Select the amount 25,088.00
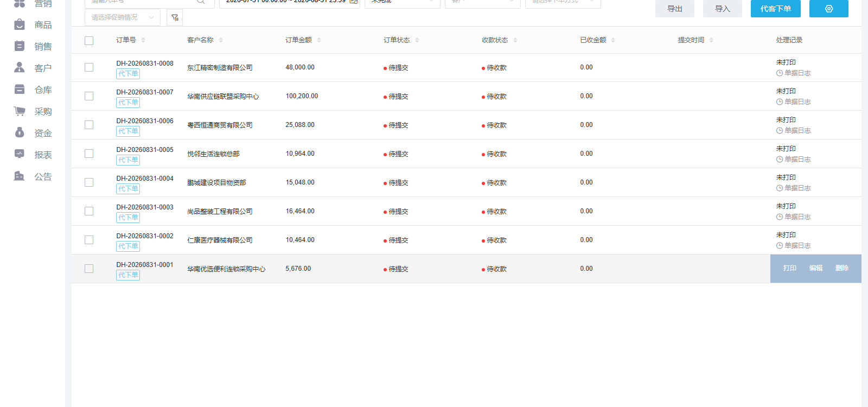Screen dimensions: 868x407 pos(300,125)
